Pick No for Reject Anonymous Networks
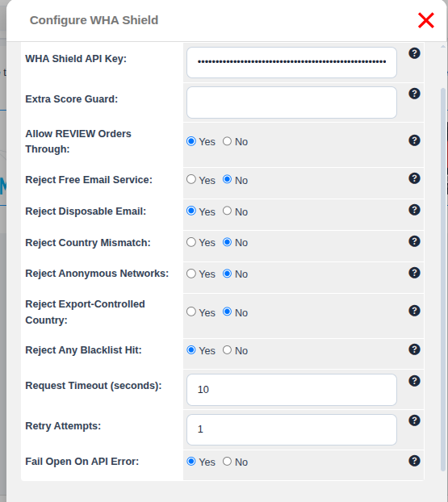 tap(227, 274)
